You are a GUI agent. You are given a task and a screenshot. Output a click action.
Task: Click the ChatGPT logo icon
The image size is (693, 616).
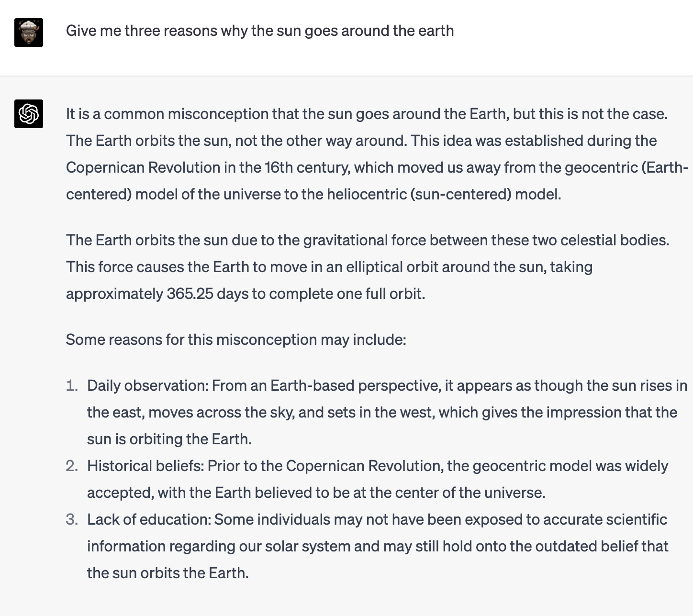[x=29, y=114]
